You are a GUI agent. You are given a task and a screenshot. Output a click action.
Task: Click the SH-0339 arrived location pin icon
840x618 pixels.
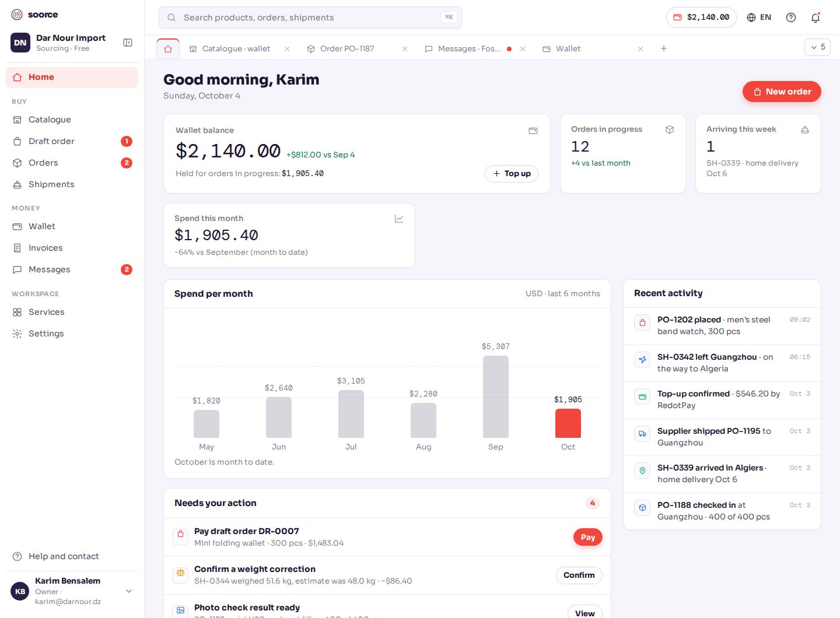pos(642,470)
